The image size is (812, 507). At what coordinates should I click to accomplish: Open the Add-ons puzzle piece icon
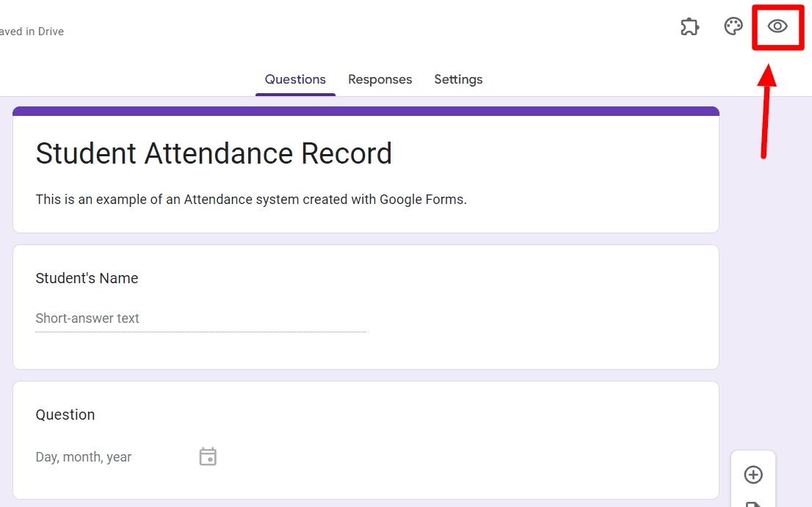click(x=690, y=26)
